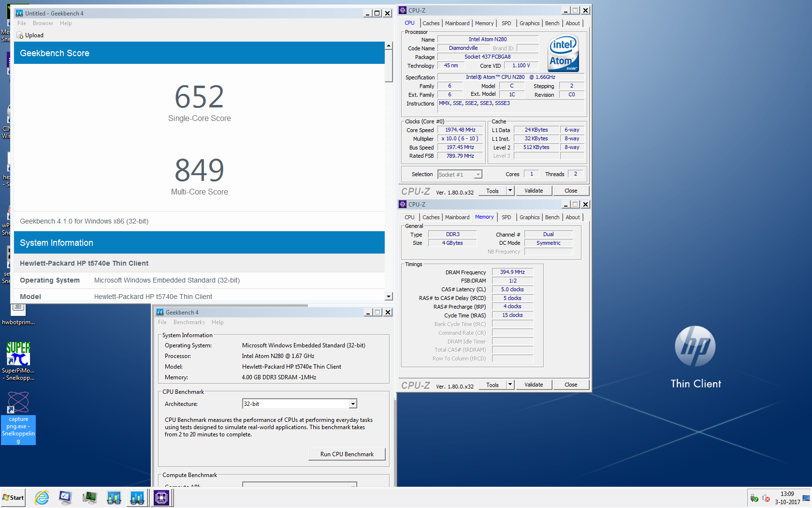Expand the Socket #1 selection dropdown

[478, 175]
